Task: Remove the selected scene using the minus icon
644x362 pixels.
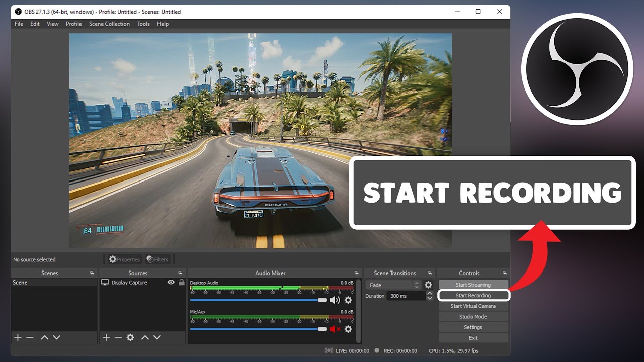Action: tap(30, 337)
